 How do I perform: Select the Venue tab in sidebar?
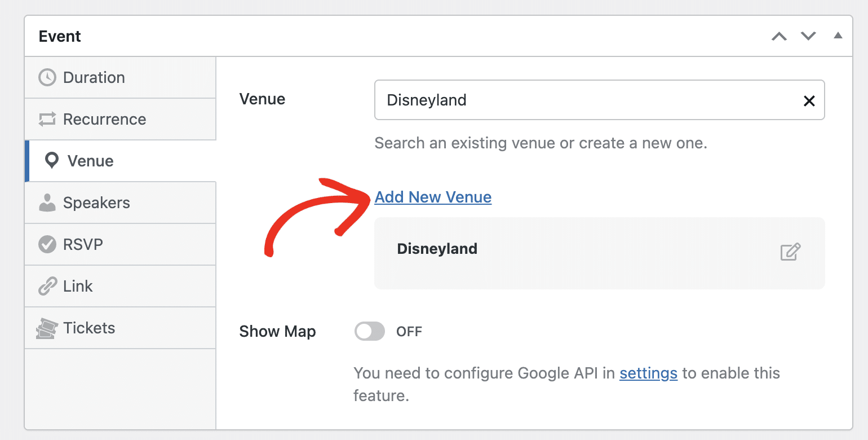pos(120,161)
